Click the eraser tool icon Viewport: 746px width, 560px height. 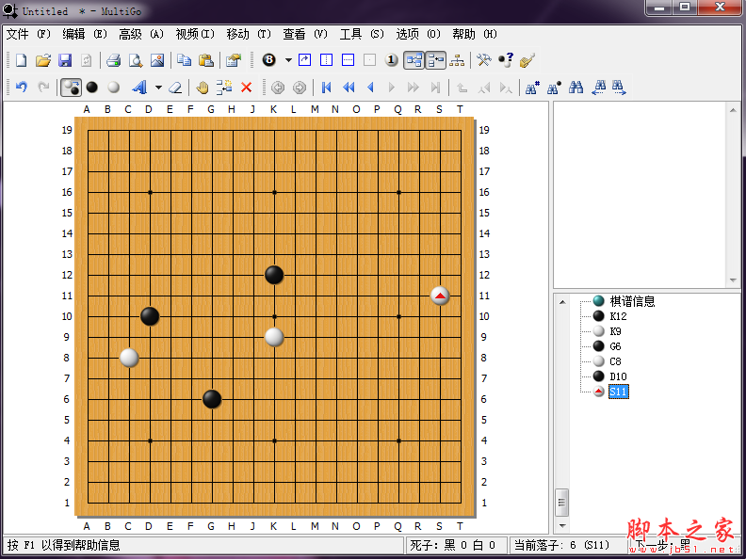click(174, 88)
